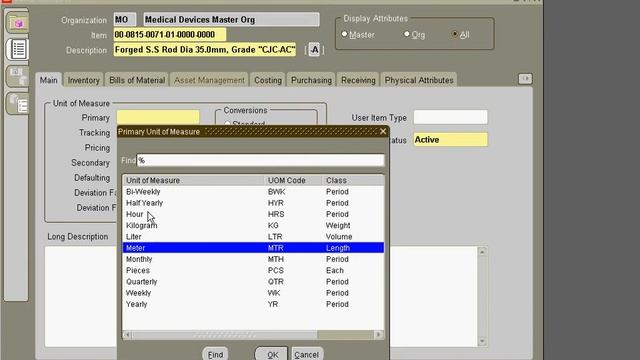Select Hour in the unit list

coord(253,214)
